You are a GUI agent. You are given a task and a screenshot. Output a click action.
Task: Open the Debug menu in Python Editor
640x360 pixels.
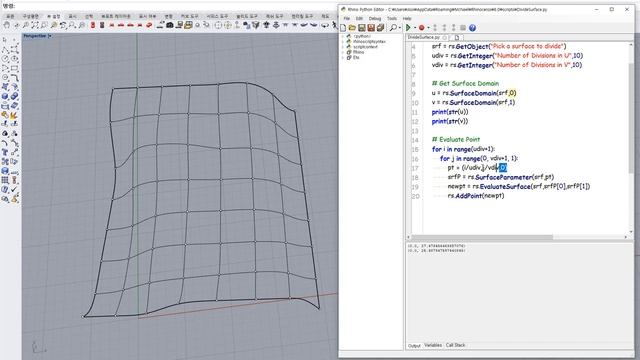[375, 18]
